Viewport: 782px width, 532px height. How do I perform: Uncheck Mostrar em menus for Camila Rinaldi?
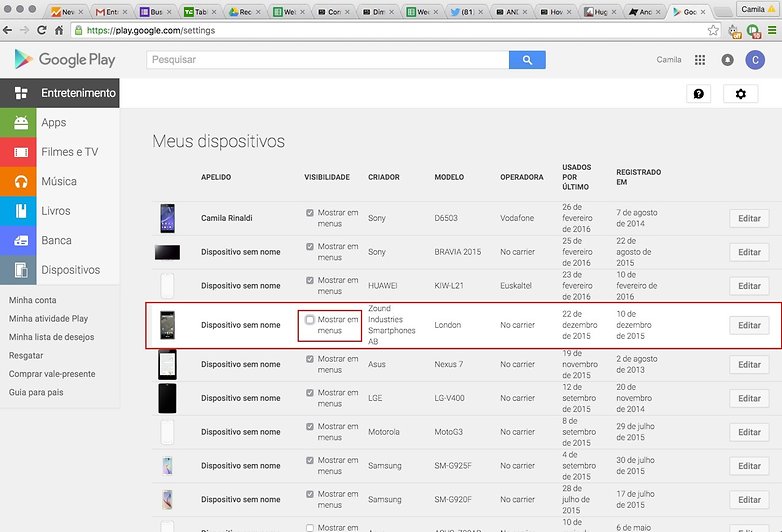tap(310, 213)
